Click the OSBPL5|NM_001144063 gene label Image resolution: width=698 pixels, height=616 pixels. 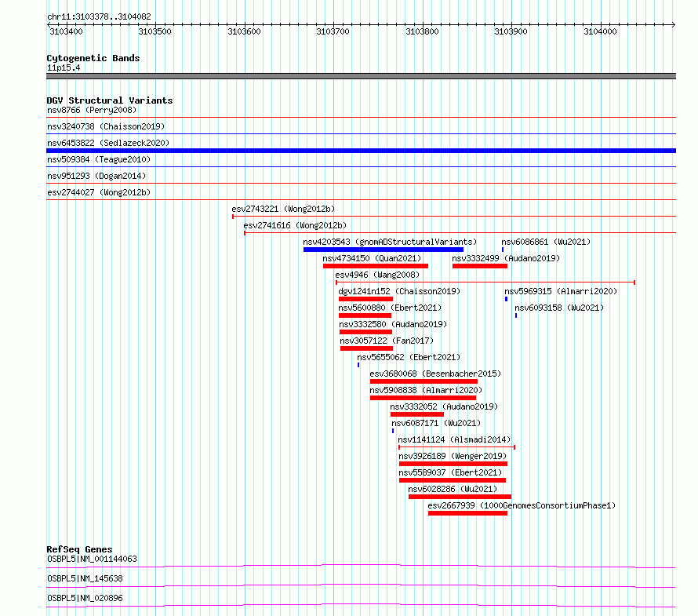tap(92, 559)
